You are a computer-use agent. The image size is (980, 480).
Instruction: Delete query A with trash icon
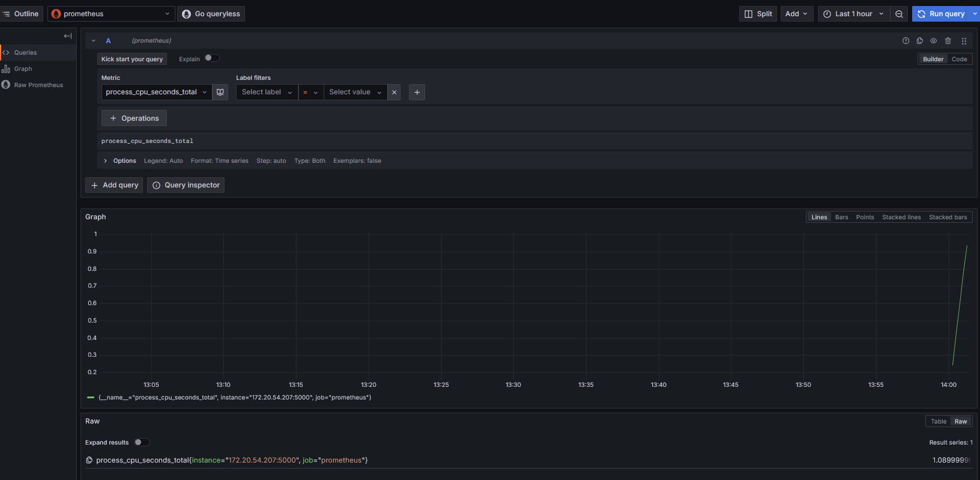tap(948, 41)
